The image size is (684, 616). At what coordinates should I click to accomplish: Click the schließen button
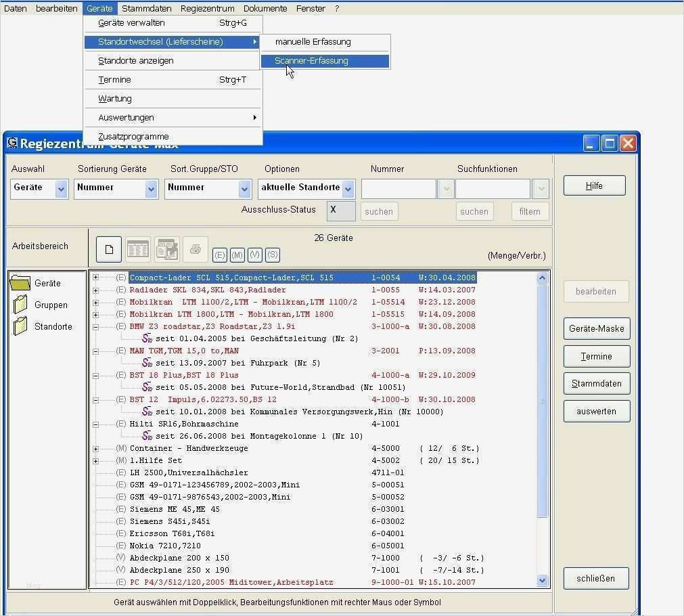(x=596, y=579)
